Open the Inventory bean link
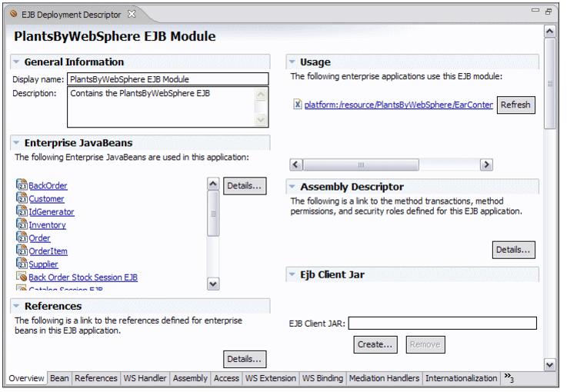The image size is (567, 392). [x=48, y=225]
